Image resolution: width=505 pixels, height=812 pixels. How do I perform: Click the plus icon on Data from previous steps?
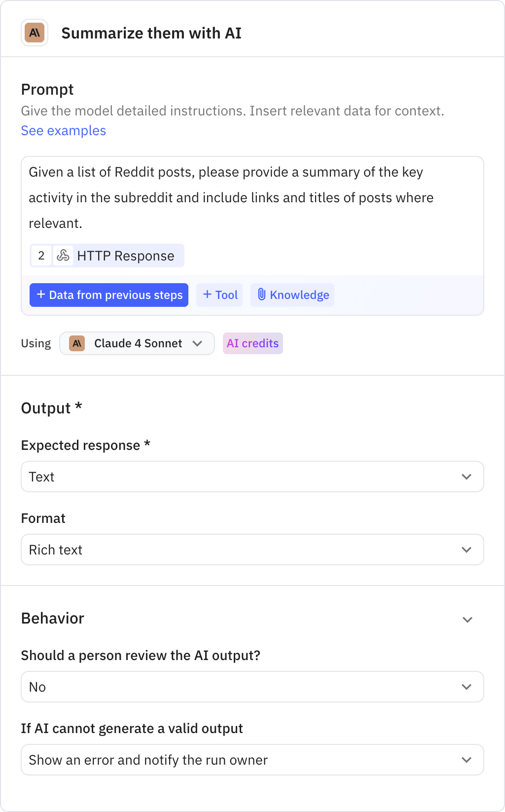tap(40, 295)
